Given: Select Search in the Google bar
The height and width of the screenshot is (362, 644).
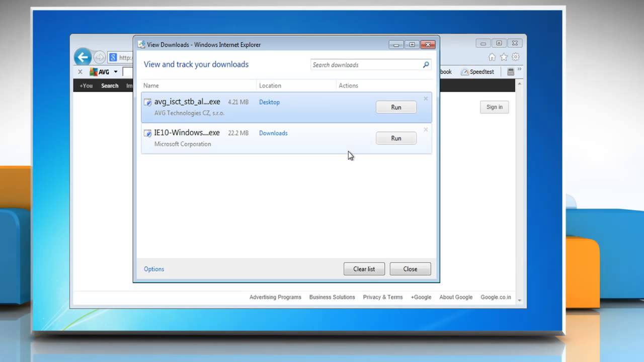Looking at the screenshot, I should click(x=110, y=86).
